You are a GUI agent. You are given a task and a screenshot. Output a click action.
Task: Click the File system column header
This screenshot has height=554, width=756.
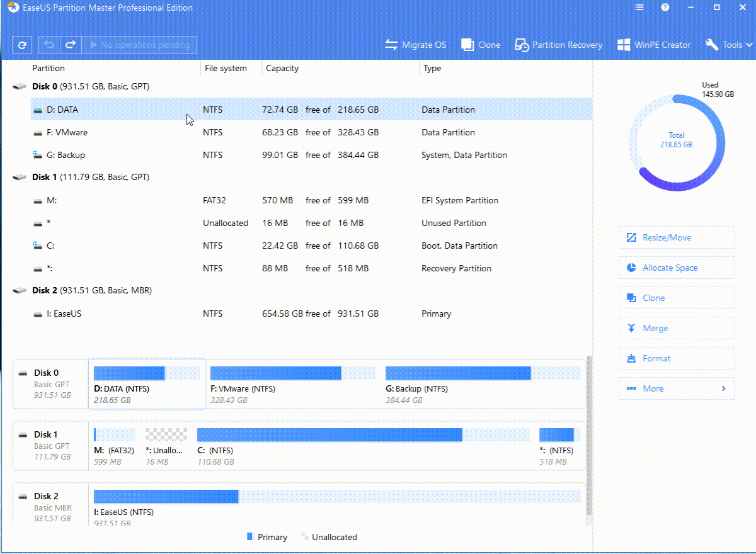point(226,68)
